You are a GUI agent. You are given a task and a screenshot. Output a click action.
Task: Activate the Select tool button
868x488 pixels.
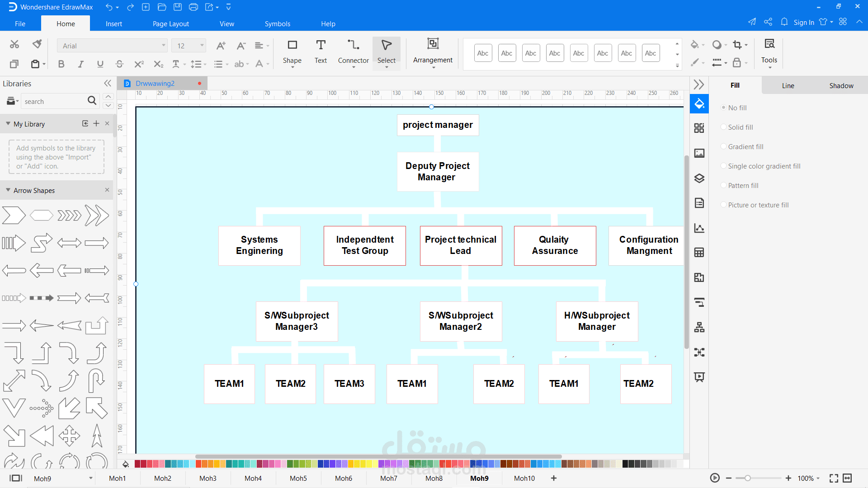387,53
